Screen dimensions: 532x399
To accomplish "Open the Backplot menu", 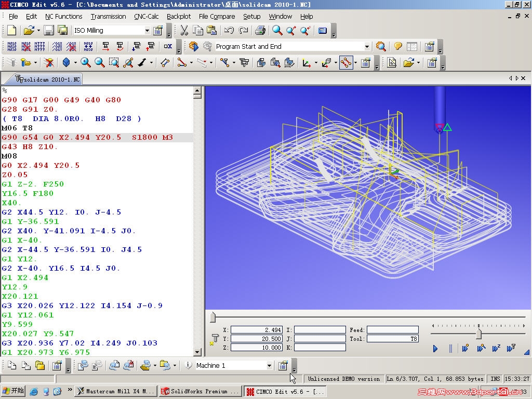I will pyautogui.click(x=179, y=16).
